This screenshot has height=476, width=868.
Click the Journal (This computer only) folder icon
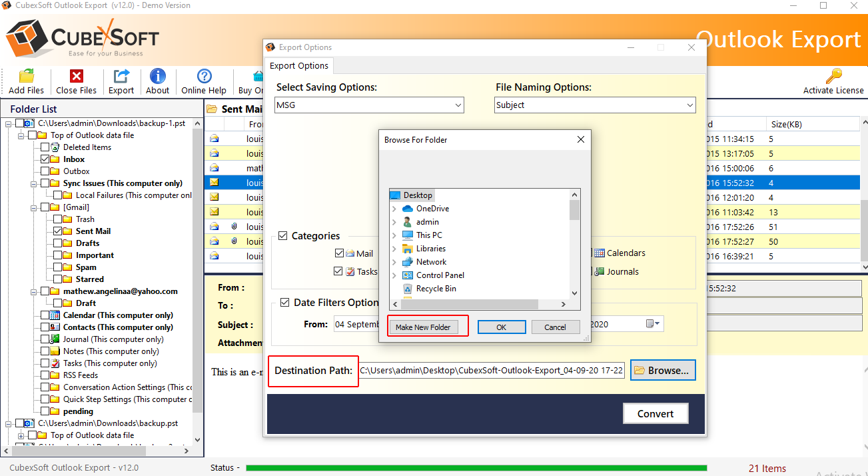point(56,339)
